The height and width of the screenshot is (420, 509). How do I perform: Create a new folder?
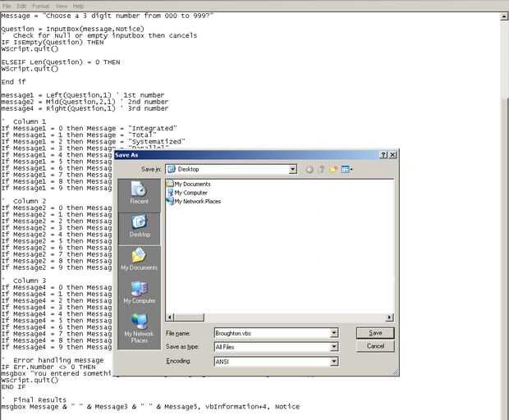click(x=333, y=169)
